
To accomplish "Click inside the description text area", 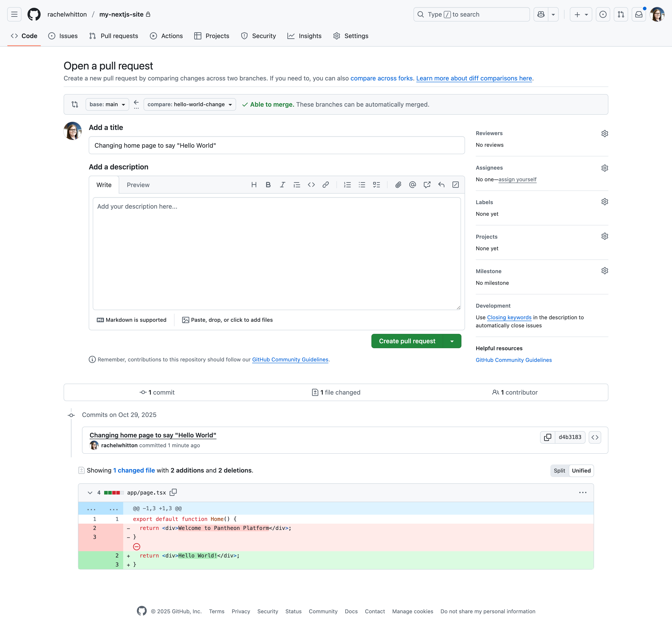I will (x=276, y=254).
